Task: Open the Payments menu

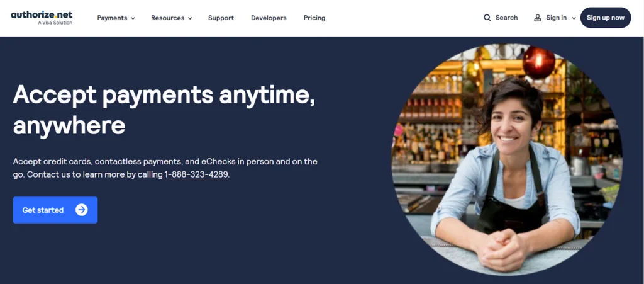Action: pos(116,18)
